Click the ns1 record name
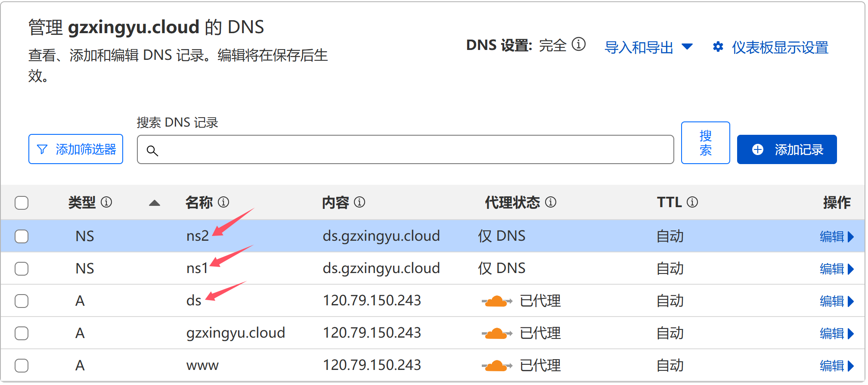The width and height of the screenshot is (868, 385). click(197, 268)
